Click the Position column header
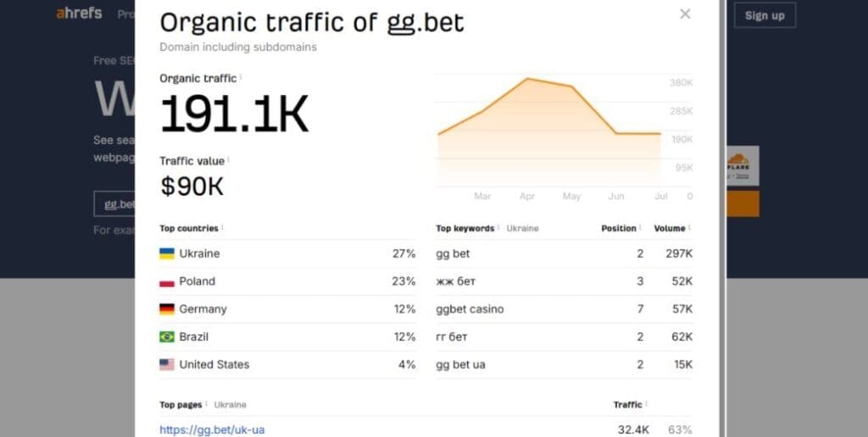This screenshot has width=868, height=437. tap(619, 228)
